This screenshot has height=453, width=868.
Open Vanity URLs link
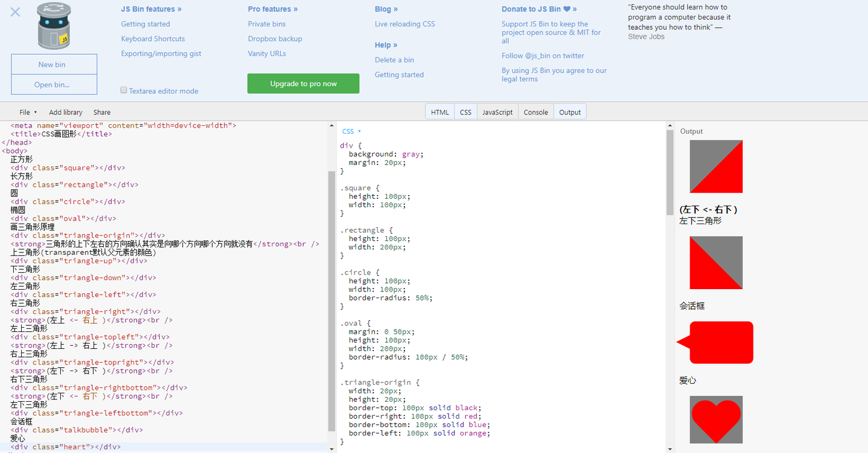coord(267,54)
